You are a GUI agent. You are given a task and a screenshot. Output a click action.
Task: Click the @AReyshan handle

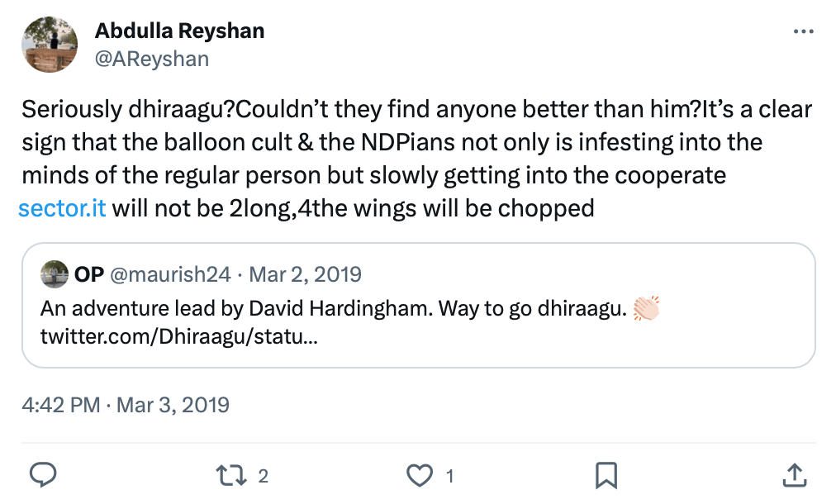point(152,58)
